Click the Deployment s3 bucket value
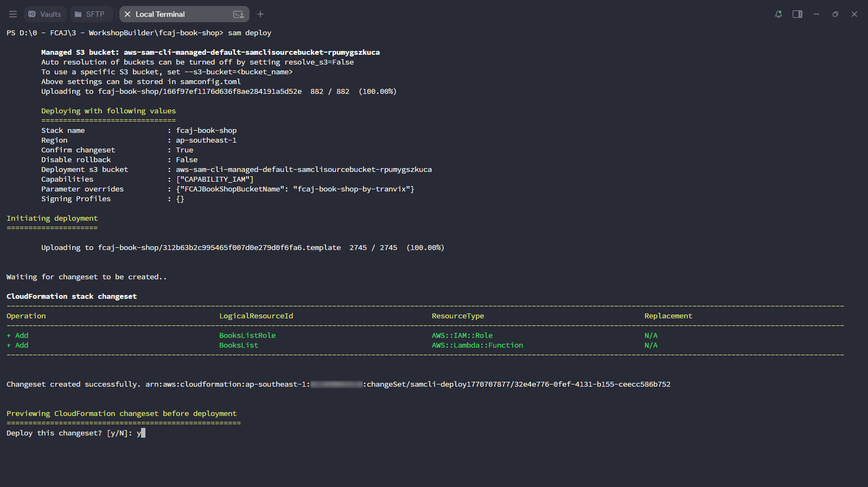Screen dimensions: 868x487 tap(304, 170)
